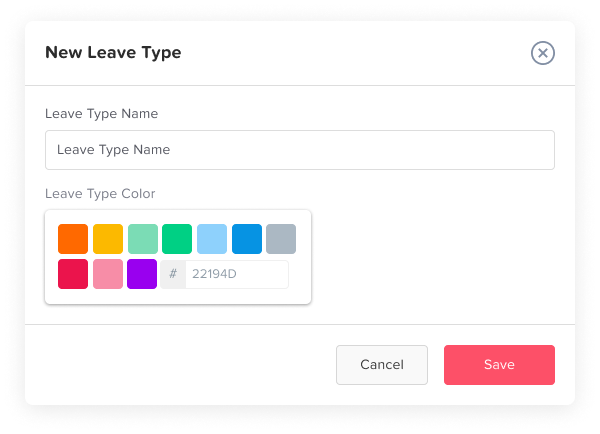Select the orange color swatch
600x434 pixels.
[73, 239]
